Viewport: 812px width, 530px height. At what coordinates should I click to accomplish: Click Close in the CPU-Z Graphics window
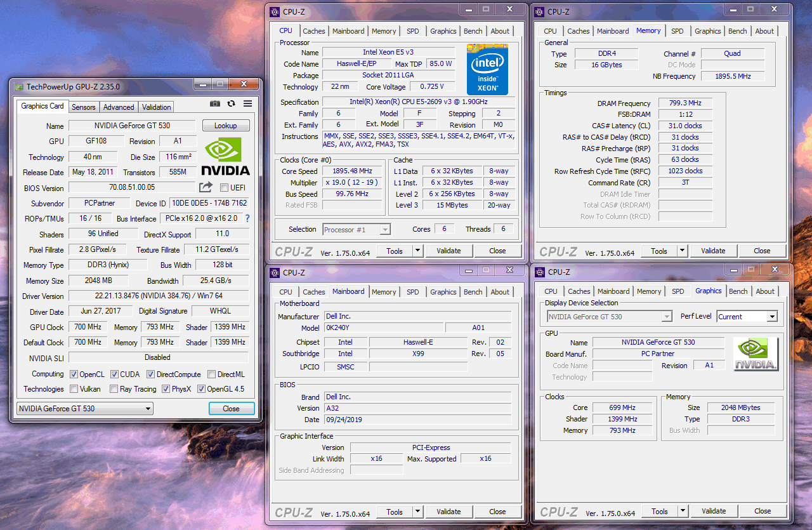[x=763, y=511]
